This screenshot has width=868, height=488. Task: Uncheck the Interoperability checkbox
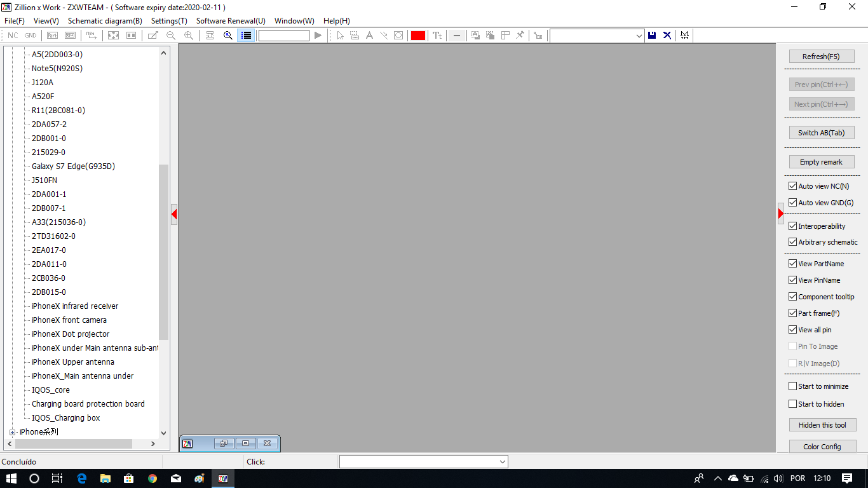pyautogui.click(x=792, y=226)
